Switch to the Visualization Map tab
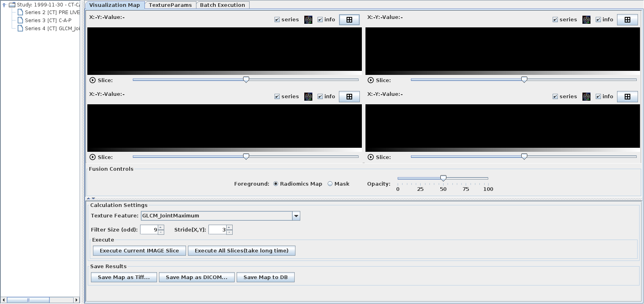 115,5
